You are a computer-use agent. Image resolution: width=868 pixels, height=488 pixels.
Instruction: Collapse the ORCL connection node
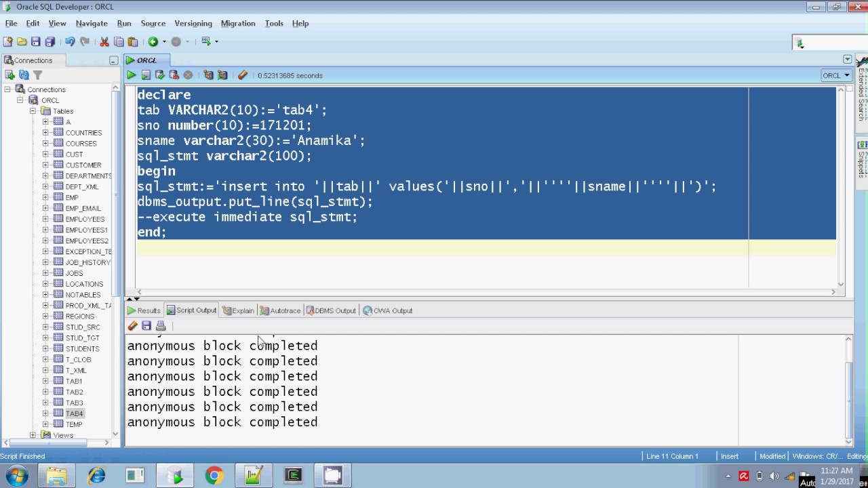point(20,100)
